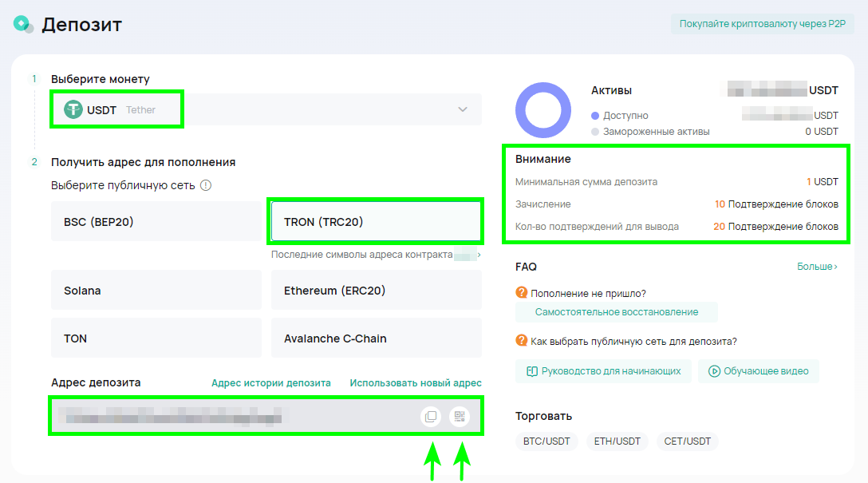868x483 pixels.
Task: Select the TRON (TRC20) network
Action: coord(376,222)
